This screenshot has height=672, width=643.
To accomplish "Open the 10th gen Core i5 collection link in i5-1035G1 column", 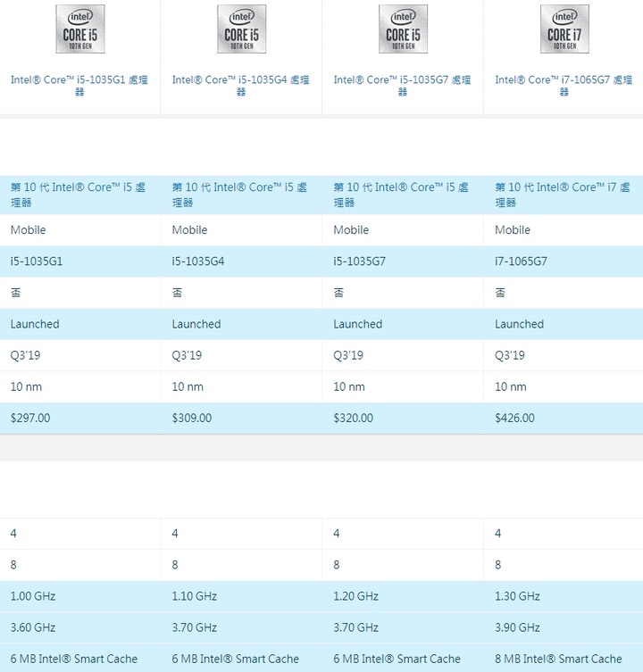I will click(78, 195).
